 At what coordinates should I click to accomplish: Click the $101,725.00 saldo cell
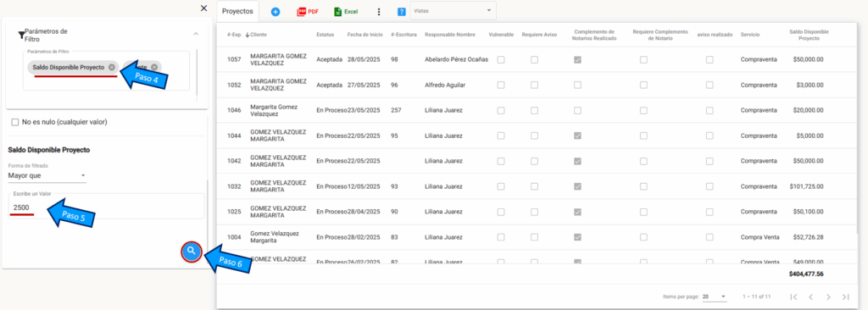click(x=807, y=186)
